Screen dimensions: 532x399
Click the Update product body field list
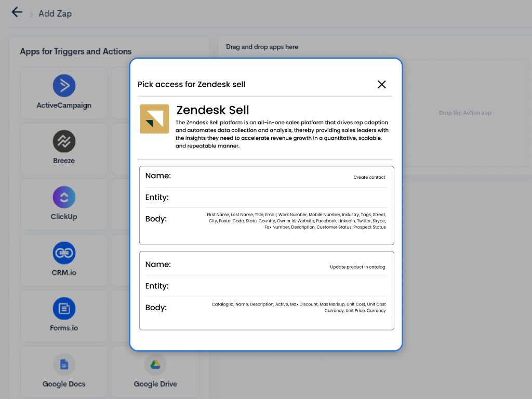298,308
